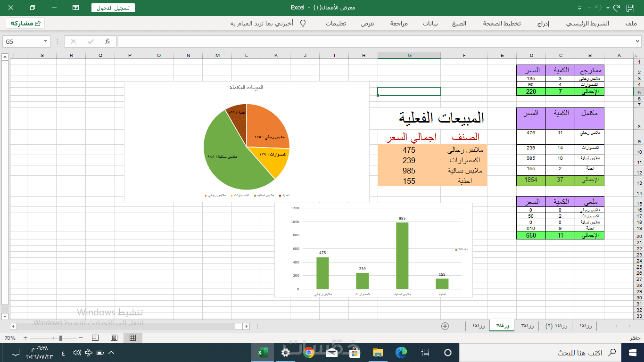Screen dimensions: 644x362
Task: Click the 70% zoom level indicator
Action: (10, 338)
